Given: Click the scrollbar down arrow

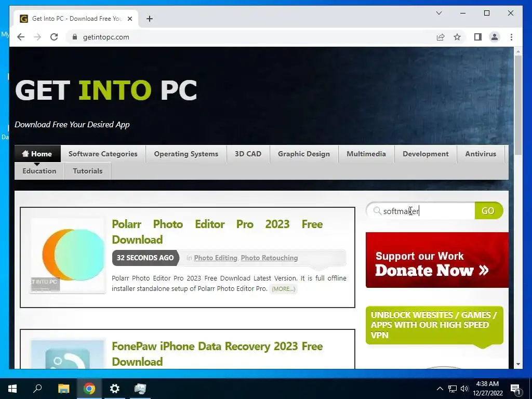Looking at the screenshot, I should point(518,364).
